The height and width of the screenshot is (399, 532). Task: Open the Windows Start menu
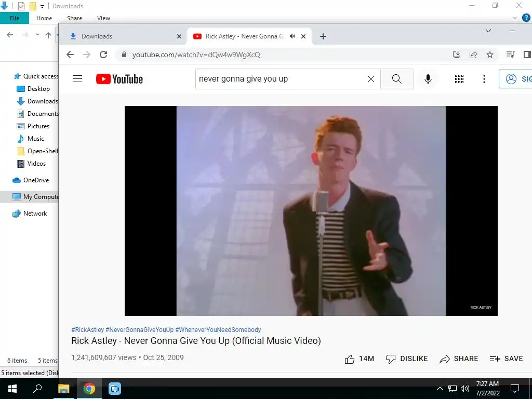coord(12,389)
